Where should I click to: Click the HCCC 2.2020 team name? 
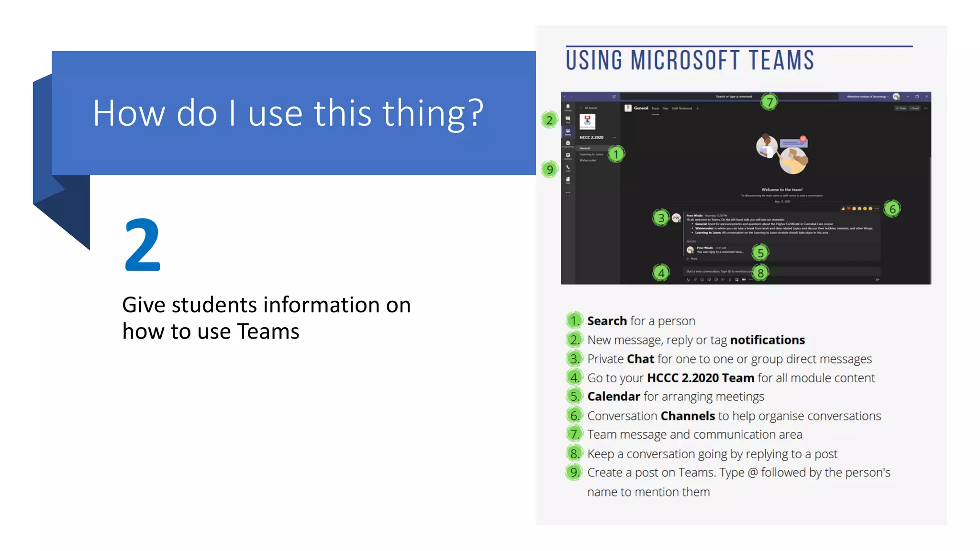[591, 137]
